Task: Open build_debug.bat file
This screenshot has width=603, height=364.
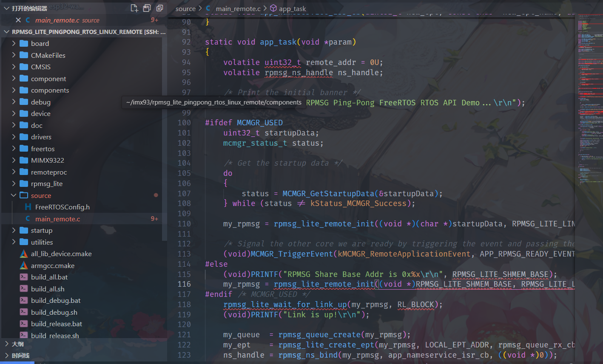Action: [55, 300]
